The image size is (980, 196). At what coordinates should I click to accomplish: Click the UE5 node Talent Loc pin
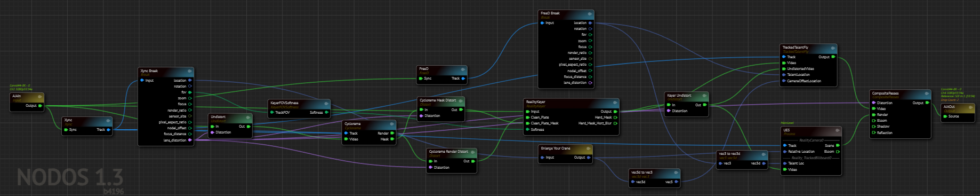coord(784,163)
